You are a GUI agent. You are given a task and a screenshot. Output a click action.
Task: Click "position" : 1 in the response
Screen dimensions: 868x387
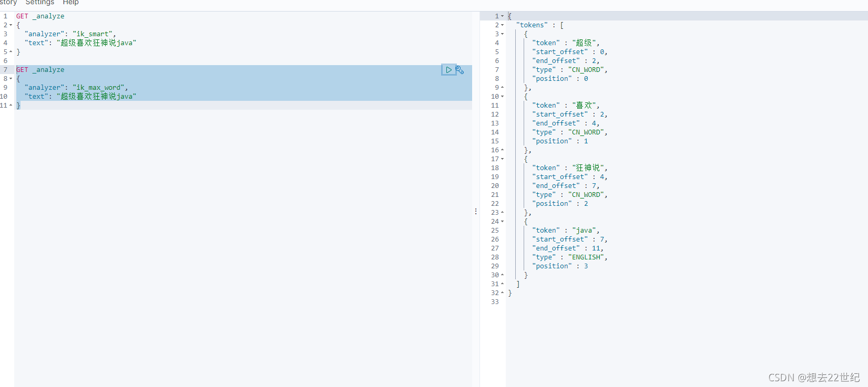click(560, 141)
